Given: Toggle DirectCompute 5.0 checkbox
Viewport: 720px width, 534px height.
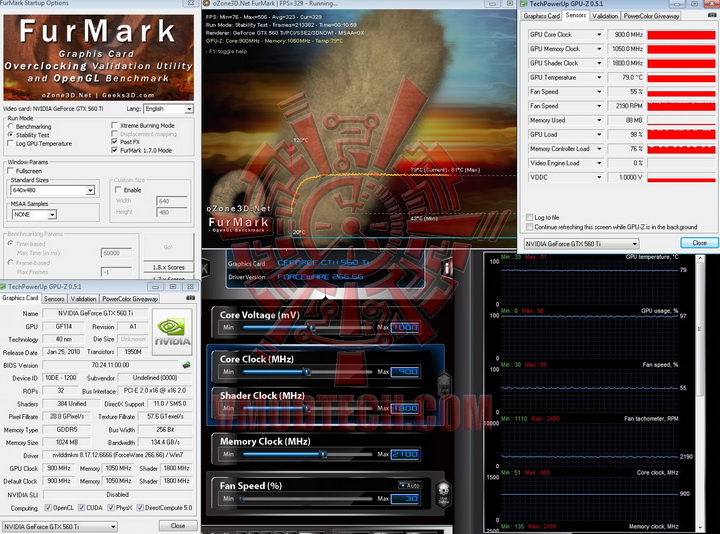Looking at the screenshot, I should pyautogui.click(x=140, y=507).
